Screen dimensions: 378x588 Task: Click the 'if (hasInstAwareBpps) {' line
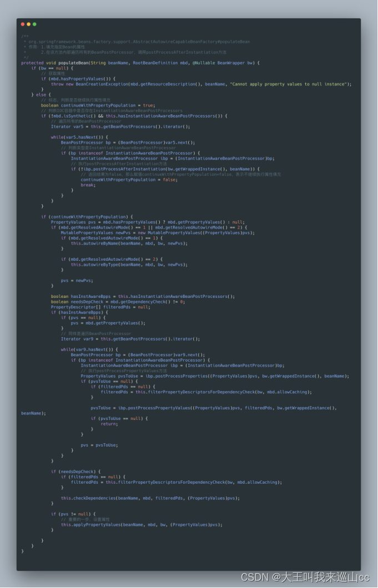(79, 312)
